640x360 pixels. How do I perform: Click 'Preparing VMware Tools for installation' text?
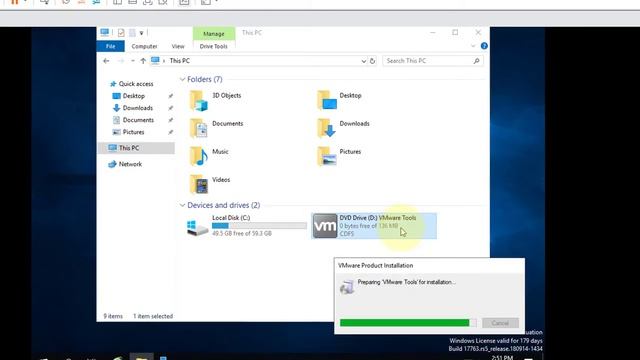pos(407,282)
